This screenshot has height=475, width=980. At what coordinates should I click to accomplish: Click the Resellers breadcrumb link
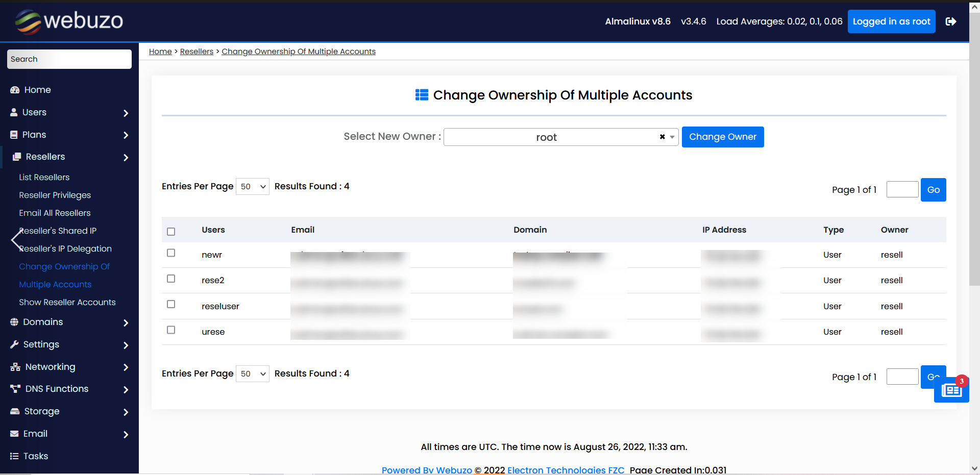coord(197,52)
